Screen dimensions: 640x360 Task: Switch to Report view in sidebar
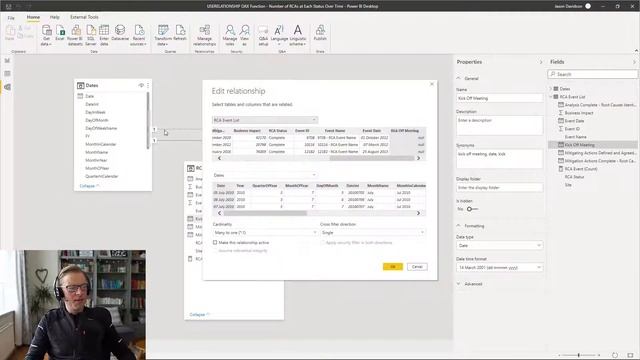tap(7, 60)
